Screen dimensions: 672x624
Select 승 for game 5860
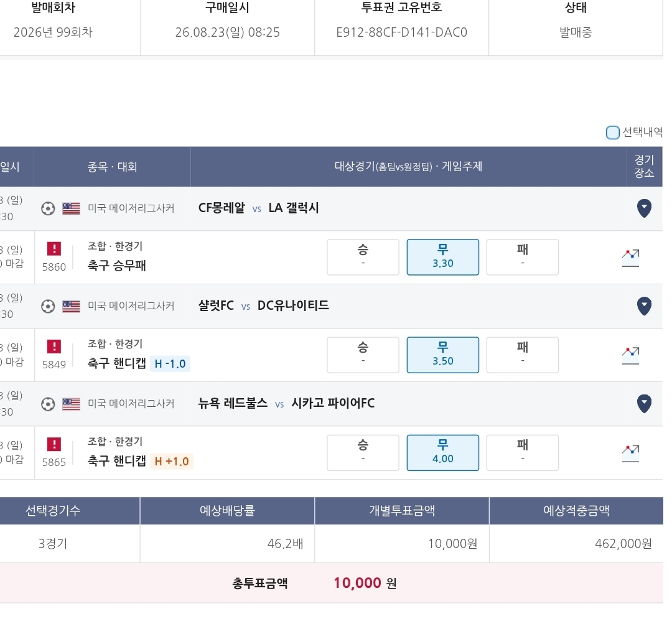[x=363, y=257]
